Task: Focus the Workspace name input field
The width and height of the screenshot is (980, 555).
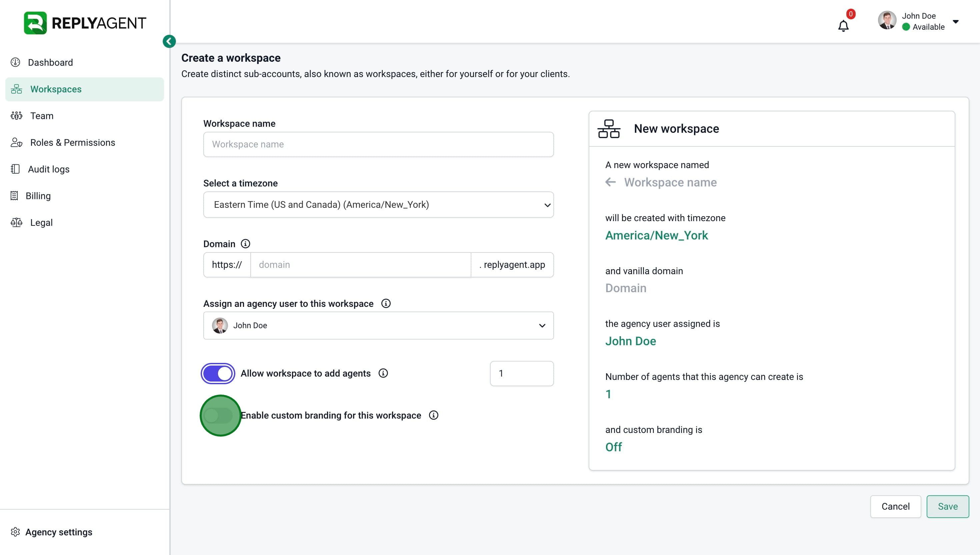Action: tap(378, 144)
